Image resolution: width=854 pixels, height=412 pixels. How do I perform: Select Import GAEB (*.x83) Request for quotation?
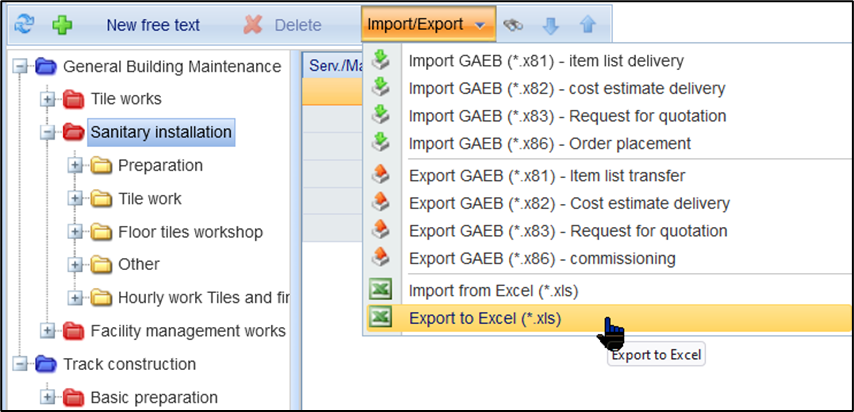[567, 116]
